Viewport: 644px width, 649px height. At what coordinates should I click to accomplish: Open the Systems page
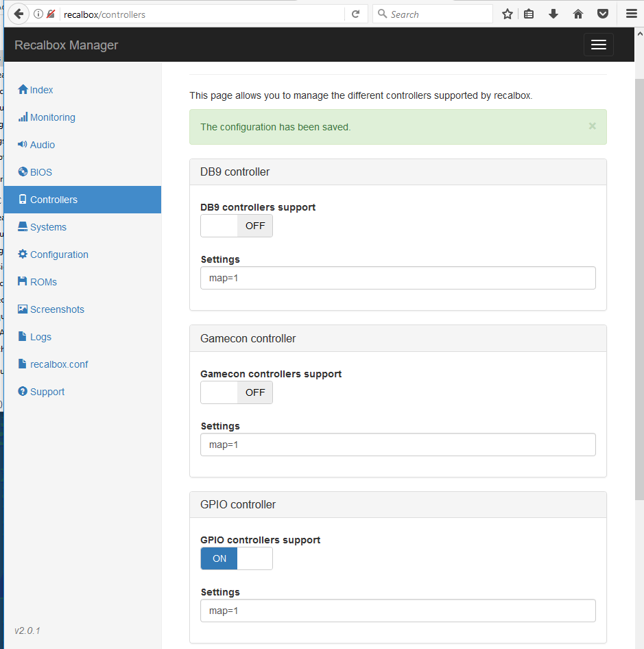click(x=48, y=227)
